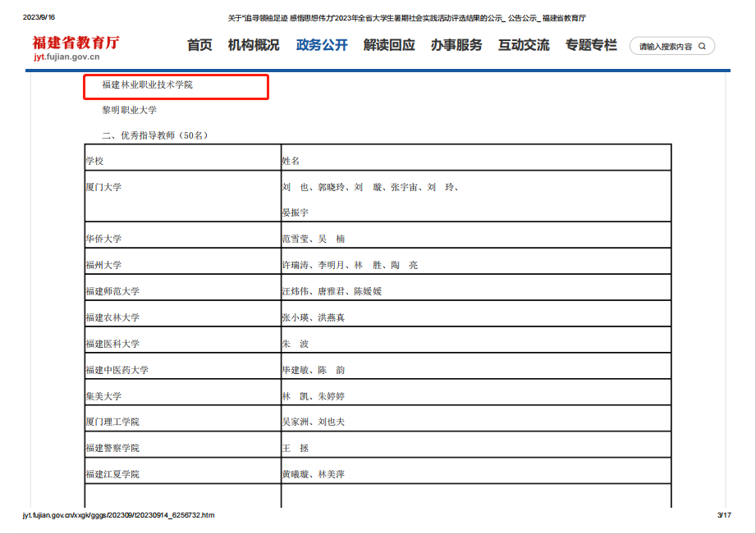Click the 福建医科大学 table cell
The height and width of the screenshot is (534, 756).
(183, 340)
